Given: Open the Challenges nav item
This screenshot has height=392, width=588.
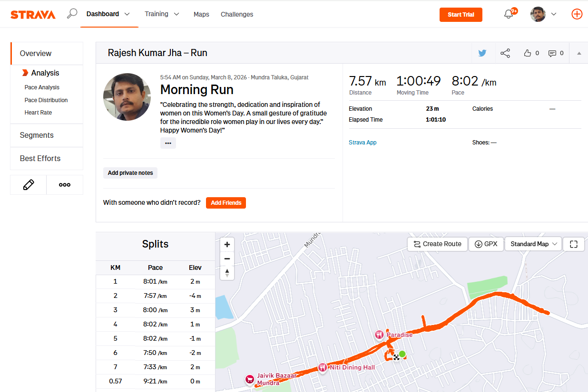Looking at the screenshot, I should [237, 14].
